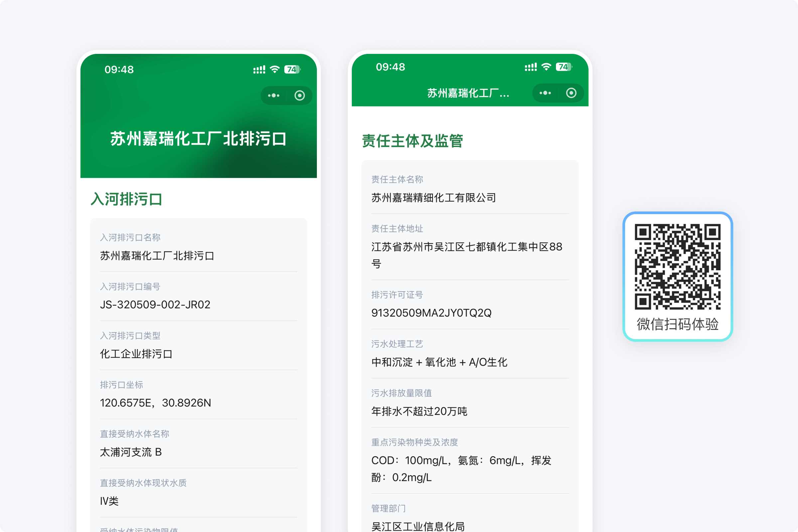
Task: Open the three-dots menu in left phone
Action: point(273,96)
